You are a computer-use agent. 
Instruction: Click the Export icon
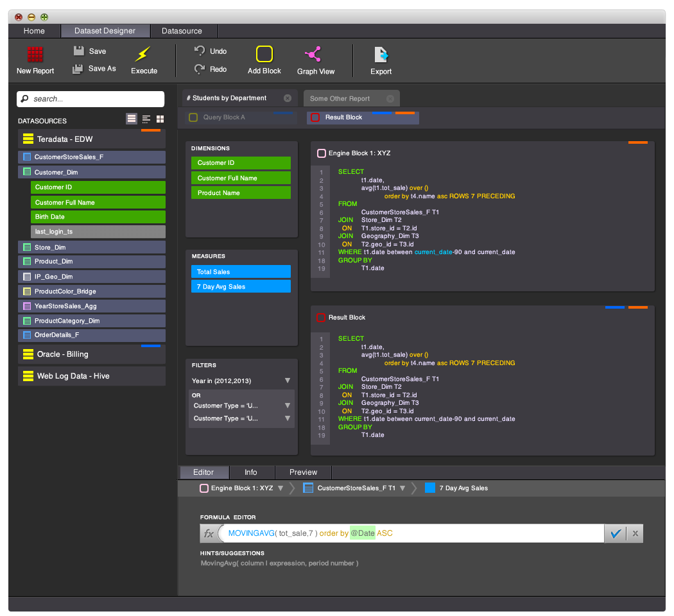pos(381,54)
